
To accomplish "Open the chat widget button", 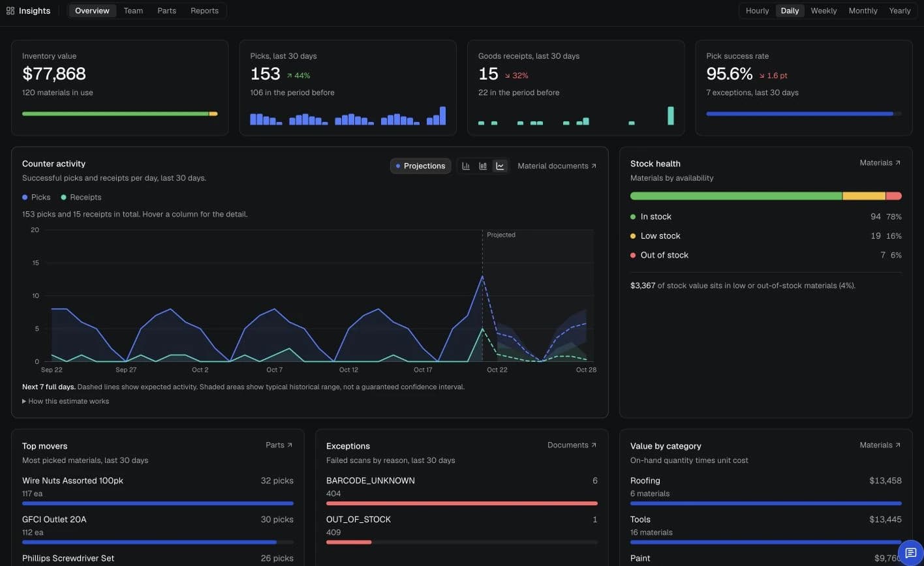I will point(911,553).
